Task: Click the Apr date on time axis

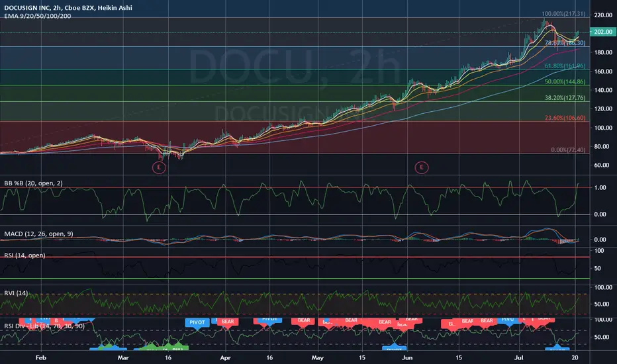Action: (x=225, y=357)
